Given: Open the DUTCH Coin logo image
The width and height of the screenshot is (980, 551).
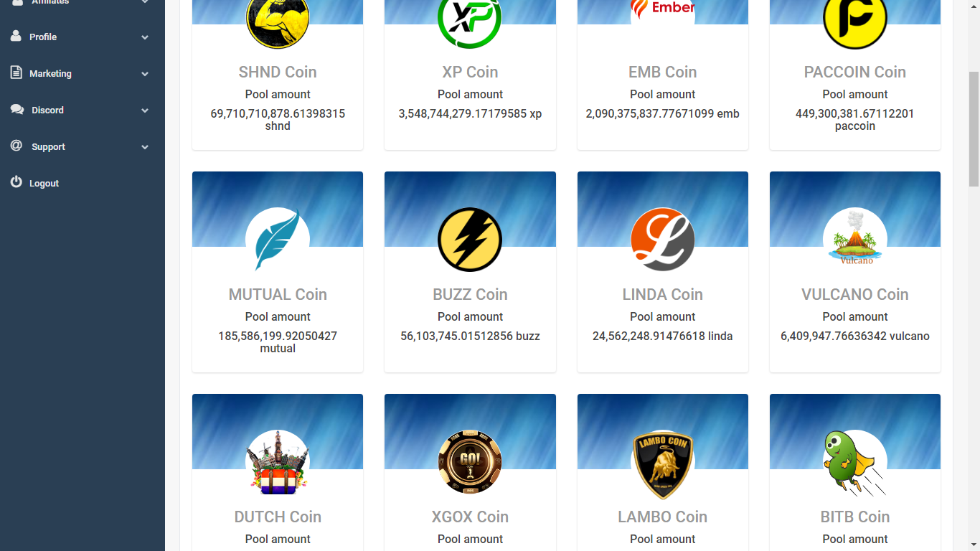Looking at the screenshot, I should tap(278, 462).
